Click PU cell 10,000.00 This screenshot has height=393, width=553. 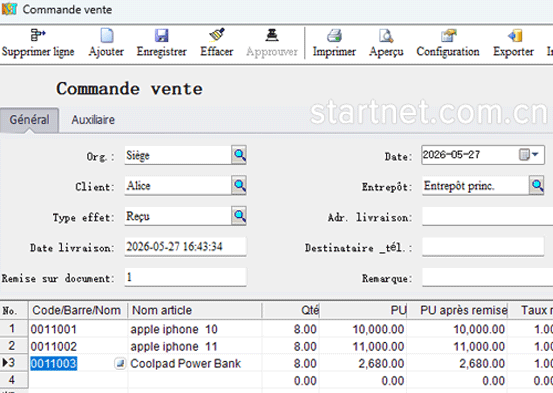(364, 329)
